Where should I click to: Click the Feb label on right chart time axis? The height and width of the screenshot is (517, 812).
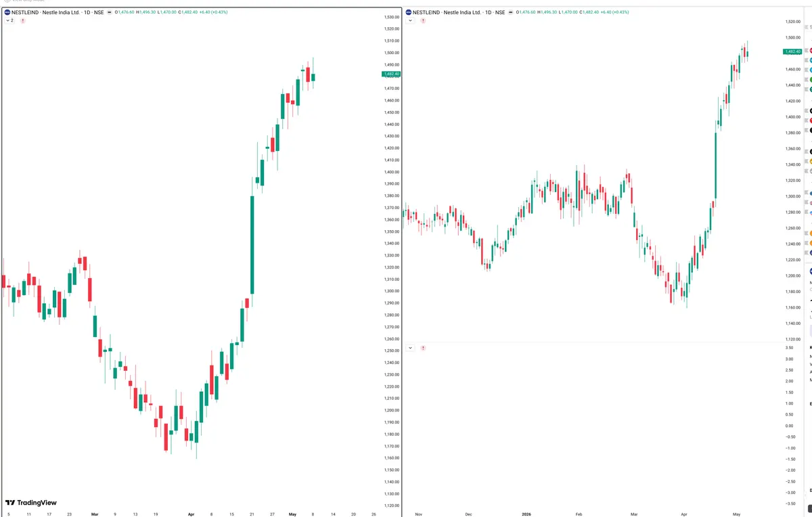click(579, 514)
